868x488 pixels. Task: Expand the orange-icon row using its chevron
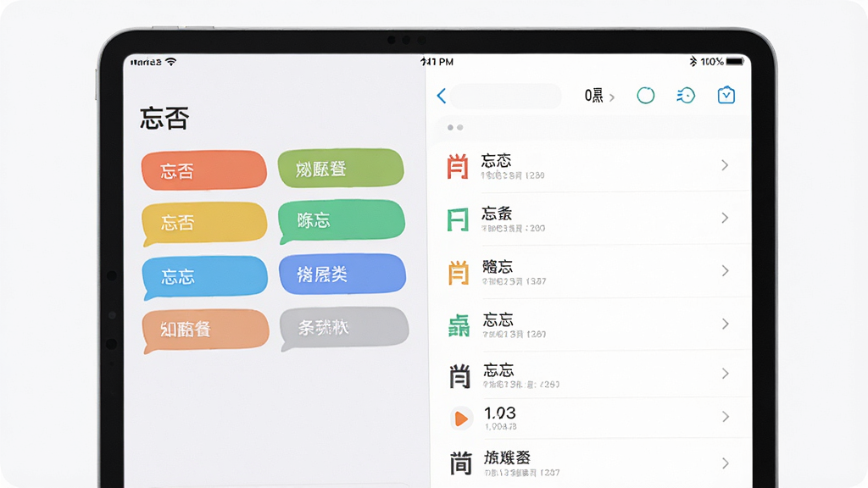(x=726, y=270)
